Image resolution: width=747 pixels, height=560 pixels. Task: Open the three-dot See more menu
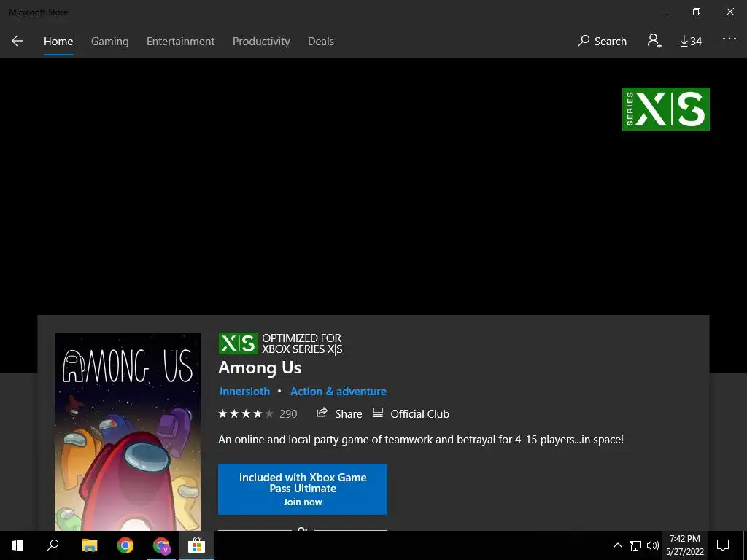tap(729, 39)
